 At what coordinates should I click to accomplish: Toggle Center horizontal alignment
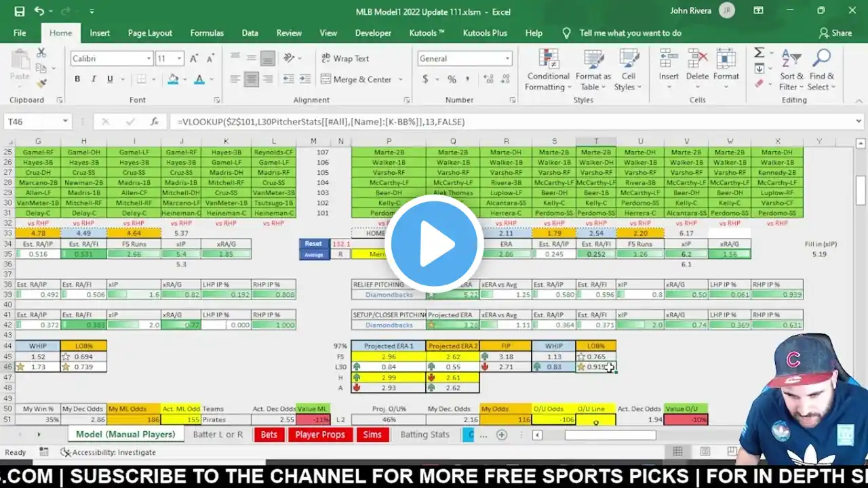tap(252, 79)
